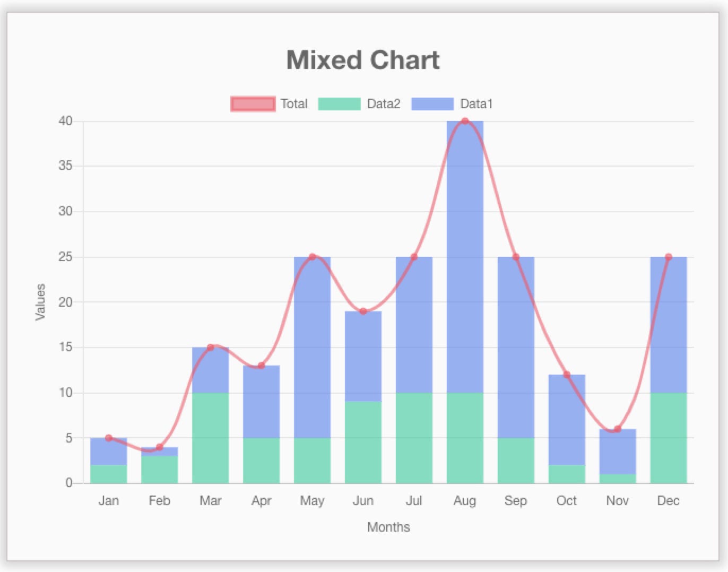The height and width of the screenshot is (572, 728).
Task: Click the January bar
Action: point(109,462)
